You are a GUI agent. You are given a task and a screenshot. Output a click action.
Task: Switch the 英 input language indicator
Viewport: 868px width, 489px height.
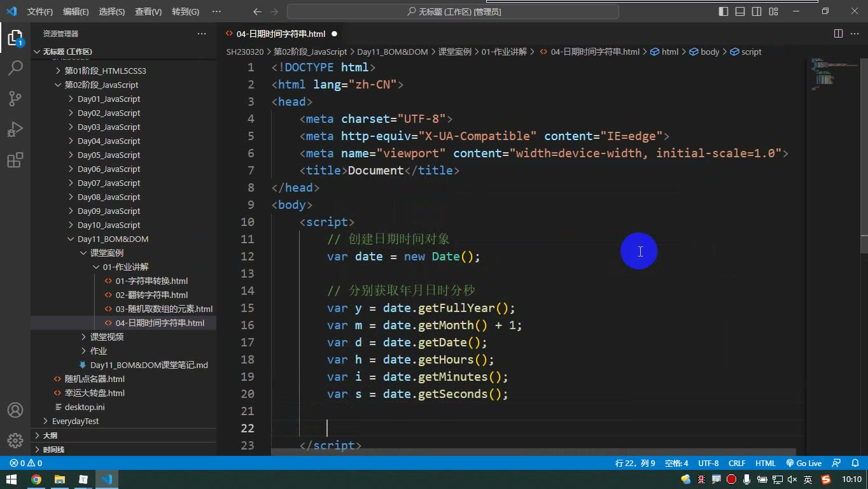coord(808,479)
